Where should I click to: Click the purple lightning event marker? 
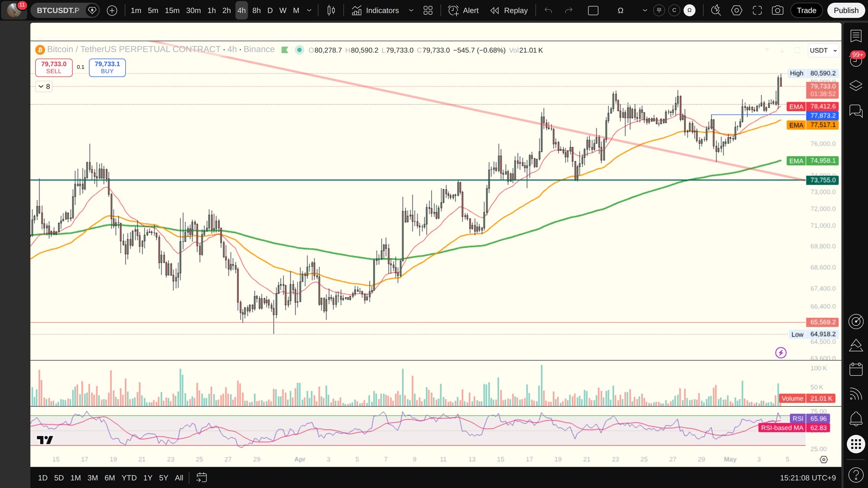tap(781, 353)
